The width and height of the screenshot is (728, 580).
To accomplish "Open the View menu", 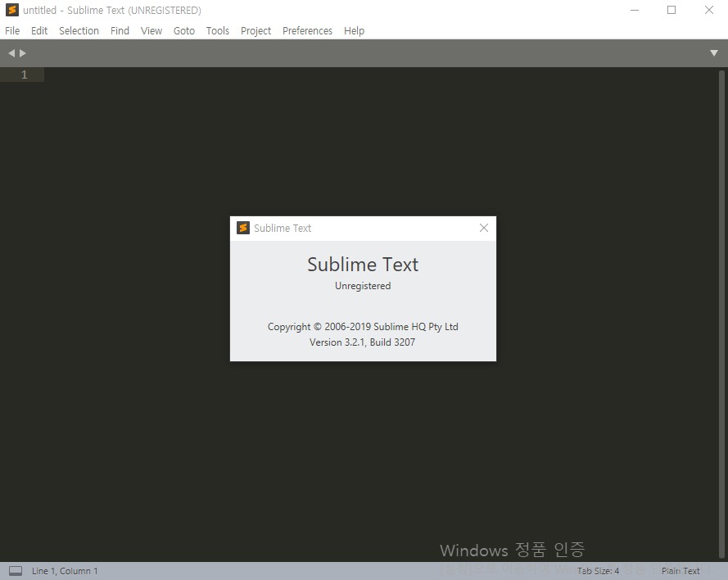I will click(x=151, y=30).
